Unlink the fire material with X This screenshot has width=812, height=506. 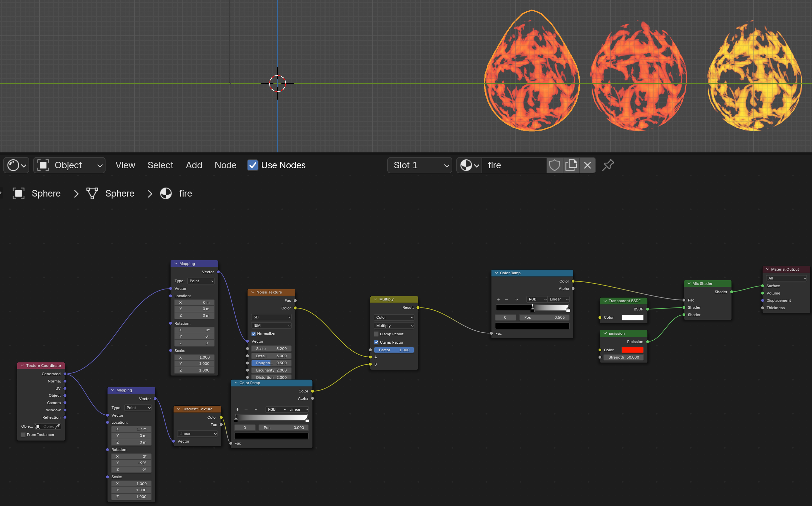point(587,165)
